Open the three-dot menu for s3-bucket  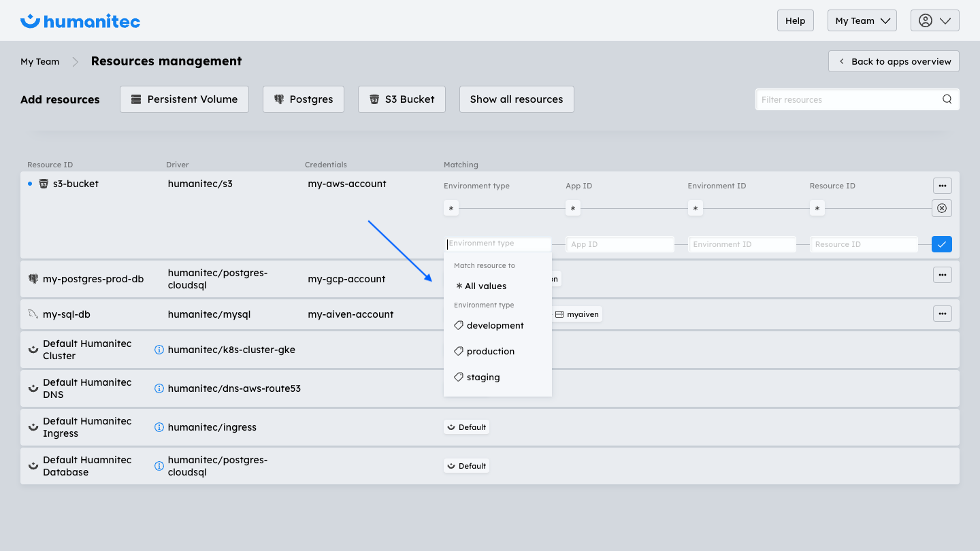pyautogui.click(x=942, y=186)
